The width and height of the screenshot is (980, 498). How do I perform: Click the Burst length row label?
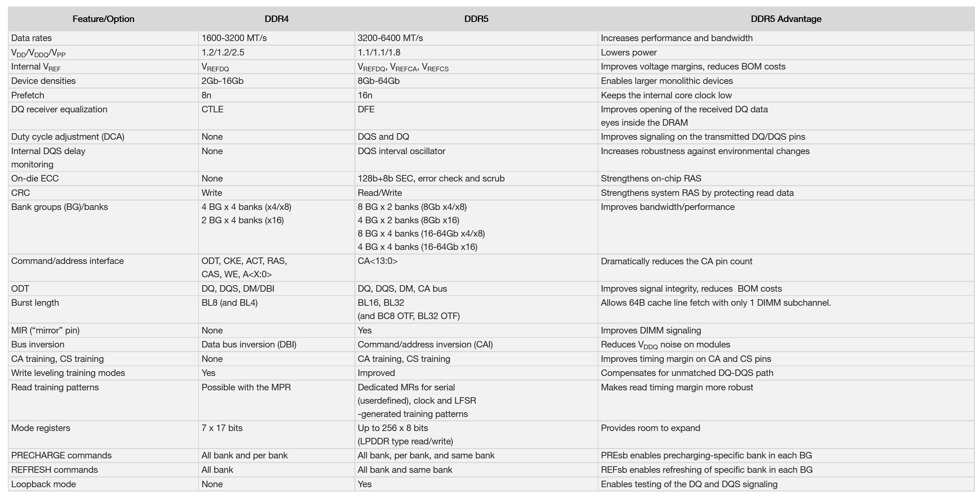click(x=35, y=303)
